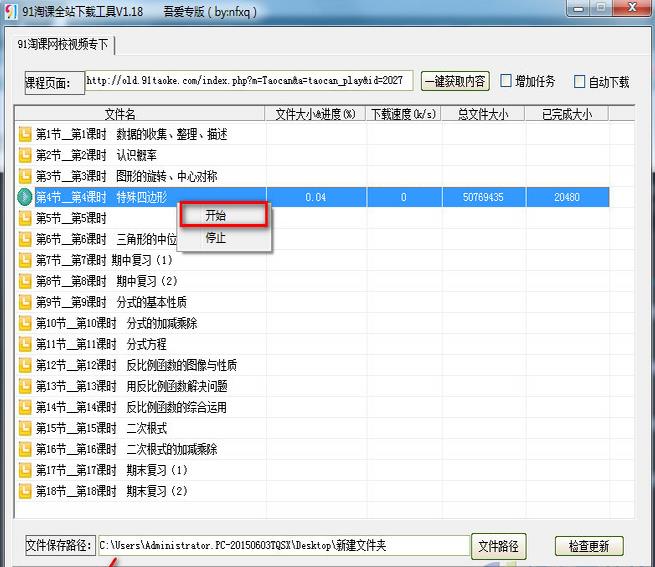Click the 检查更新 button
The height and width of the screenshot is (567, 655).
point(589,546)
